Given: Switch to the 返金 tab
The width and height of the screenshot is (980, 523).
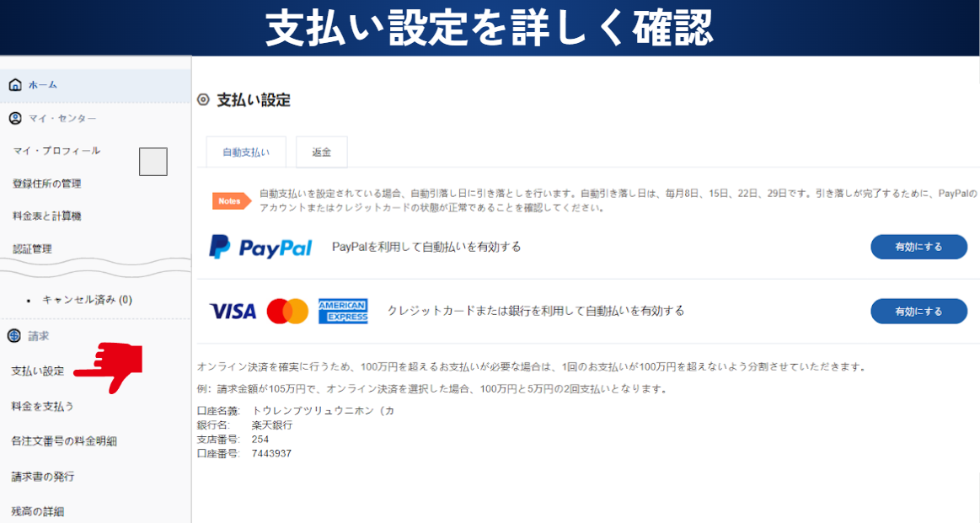Looking at the screenshot, I should click(321, 152).
